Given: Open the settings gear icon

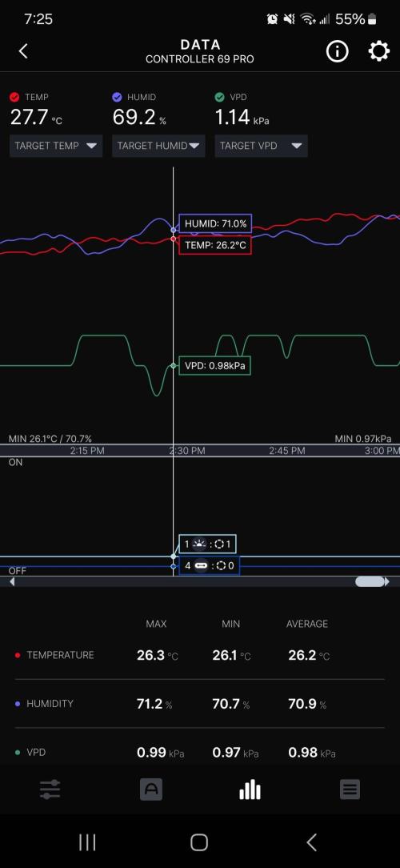Looking at the screenshot, I should coord(378,51).
